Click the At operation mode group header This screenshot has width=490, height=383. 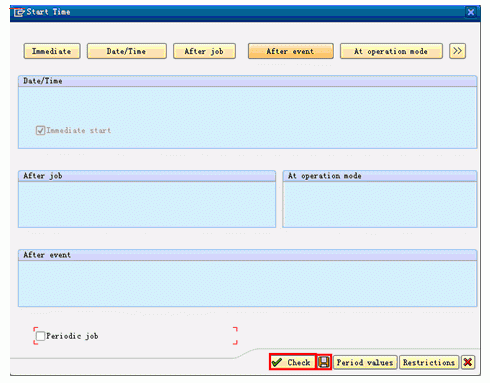[x=380, y=176]
